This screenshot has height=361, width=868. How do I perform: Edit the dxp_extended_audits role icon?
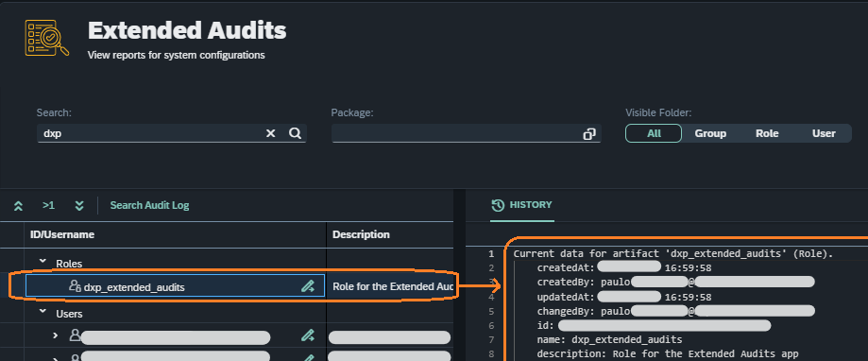(307, 286)
